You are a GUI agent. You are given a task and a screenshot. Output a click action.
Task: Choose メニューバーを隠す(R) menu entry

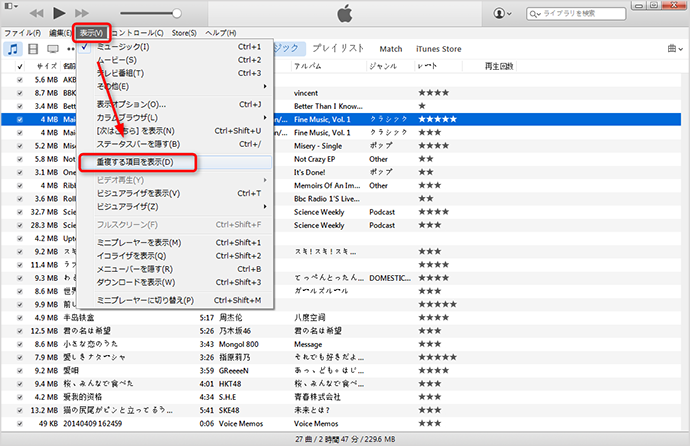tap(175, 269)
